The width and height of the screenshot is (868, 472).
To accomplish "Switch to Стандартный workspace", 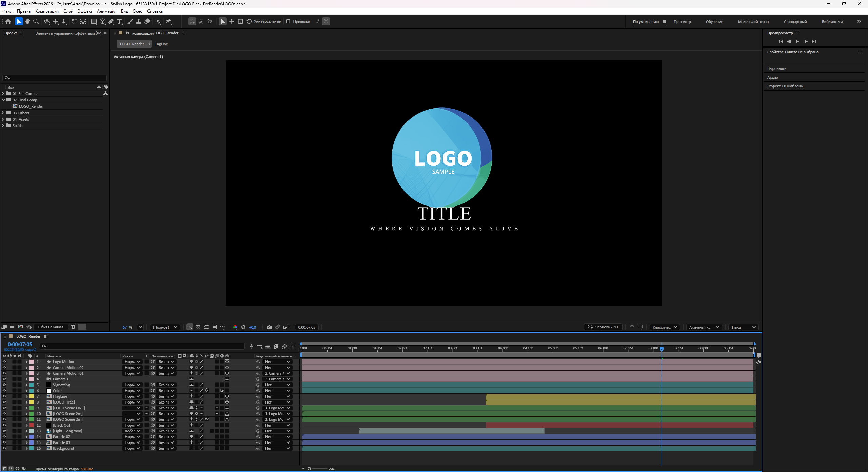I will pos(795,22).
